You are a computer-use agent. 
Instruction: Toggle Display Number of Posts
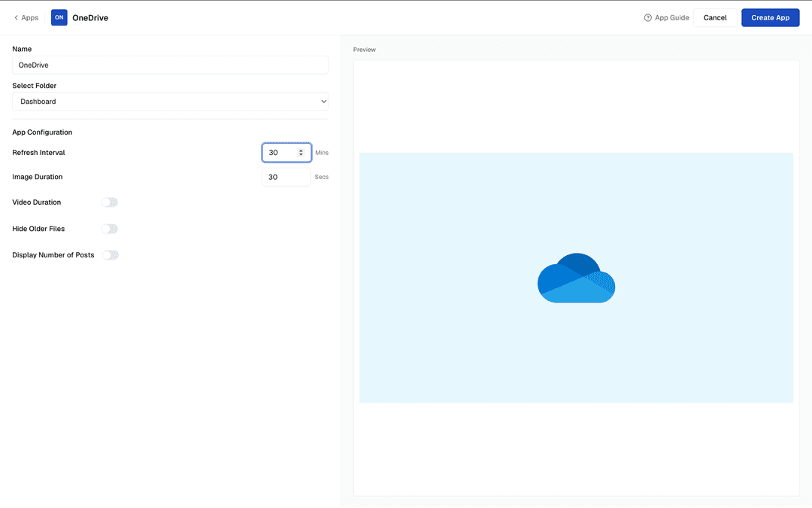pyautogui.click(x=111, y=255)
